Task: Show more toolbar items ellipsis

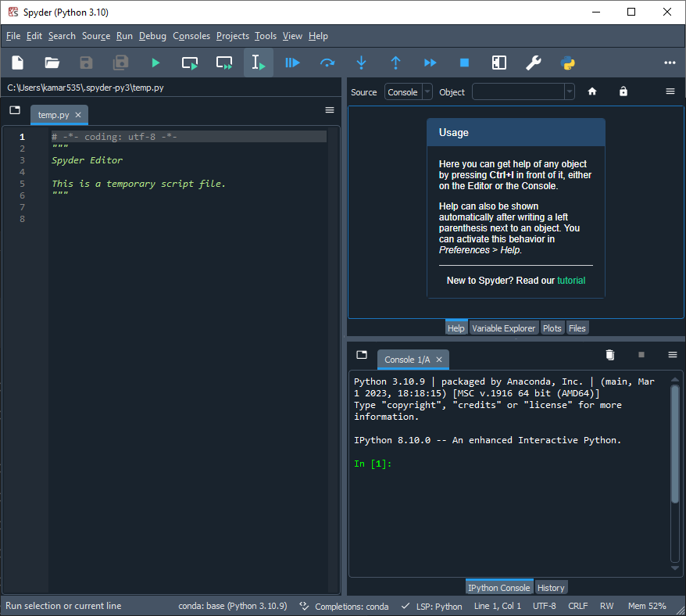Action: (x=670, y=63)
